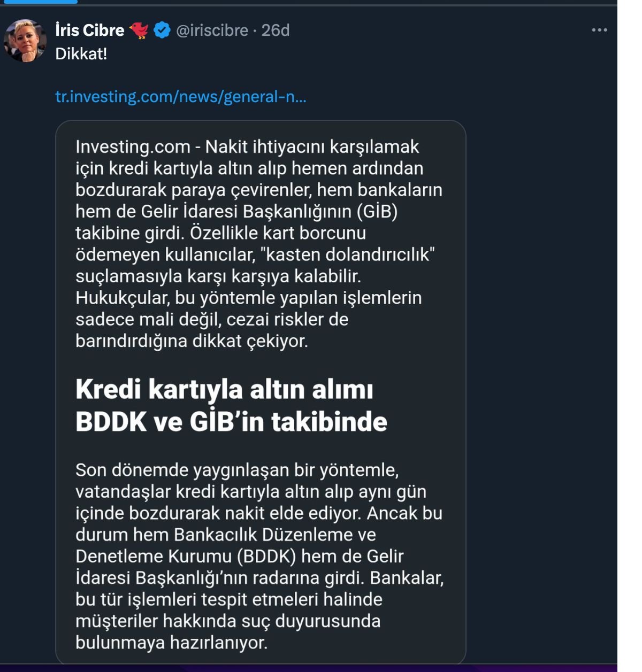Open İris Cibre's profile picture avatar

coord(25,41)
